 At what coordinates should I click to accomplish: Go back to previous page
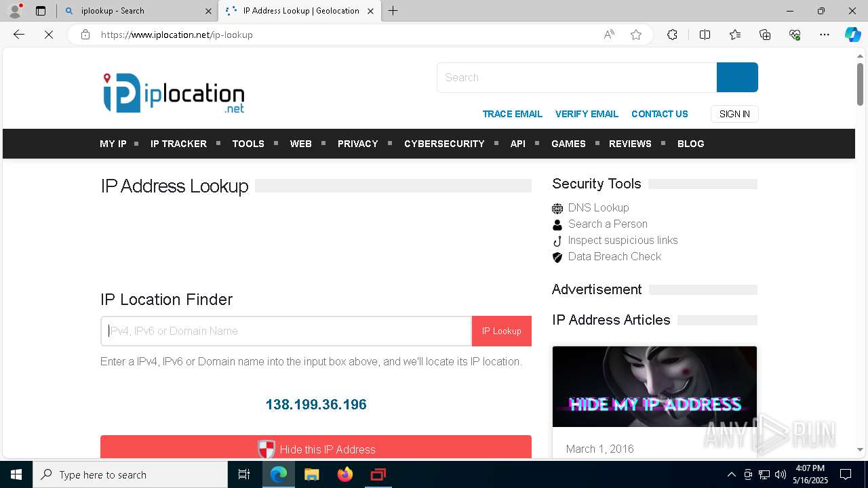pyautogui.click(x=19, y=35)
